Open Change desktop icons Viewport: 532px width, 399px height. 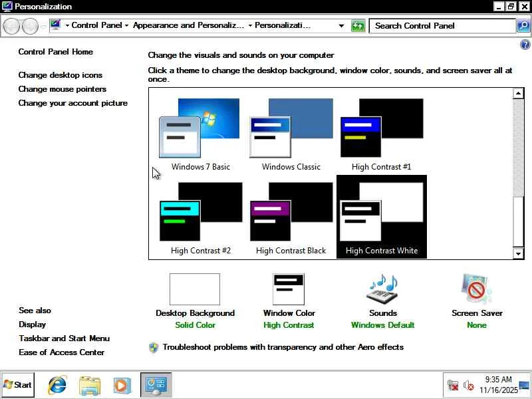61,75
